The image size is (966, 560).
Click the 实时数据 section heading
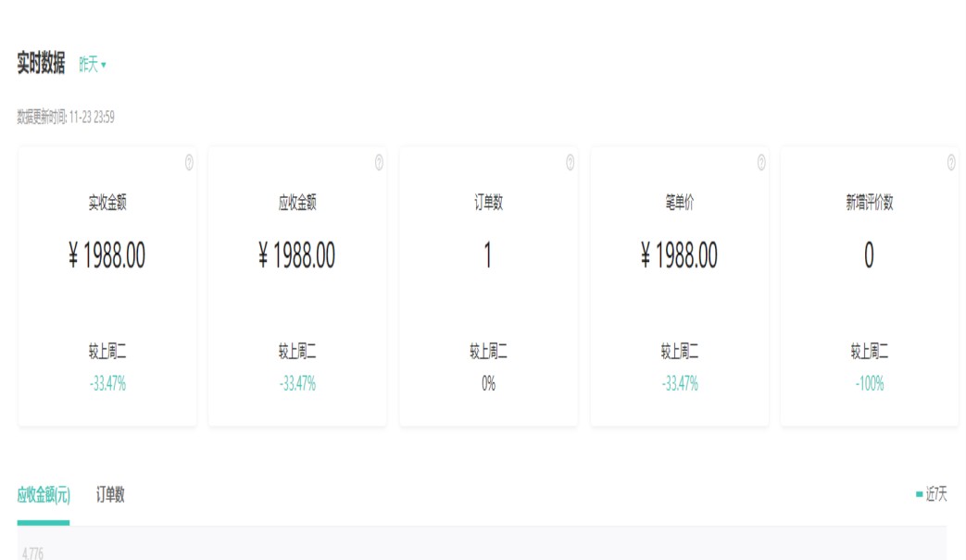point(42,64)
